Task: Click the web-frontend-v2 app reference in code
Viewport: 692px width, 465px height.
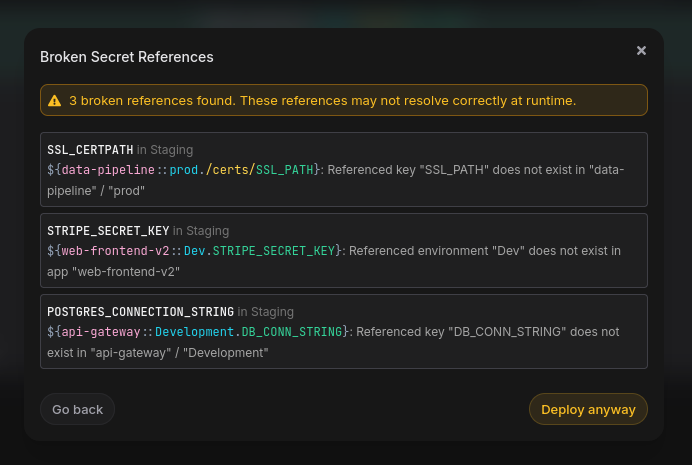Action: tap(115, 251)
